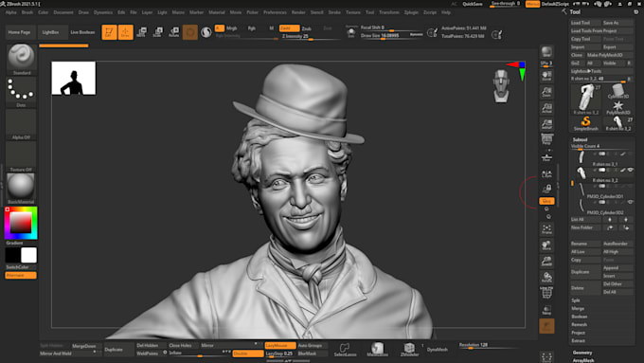Toggle eye visibility of R shirt no 3_2
The image size is (644, 363).
pyautogui.click(x=630, y=170)
